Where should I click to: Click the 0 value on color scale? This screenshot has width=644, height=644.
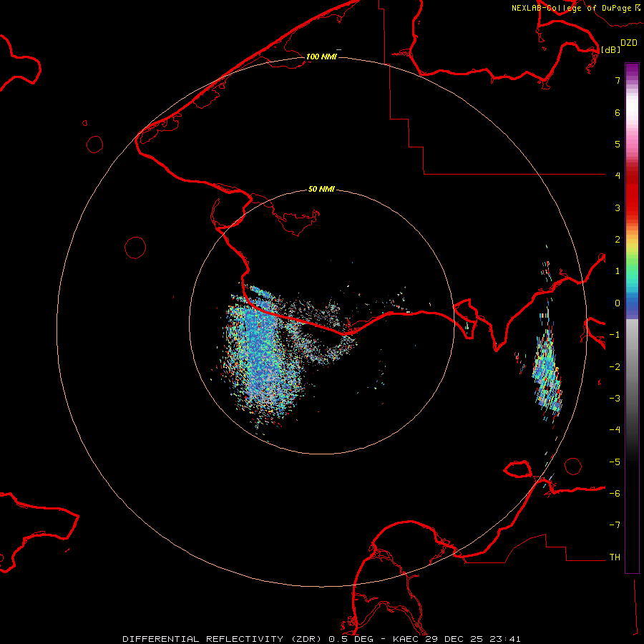point(618,303)
